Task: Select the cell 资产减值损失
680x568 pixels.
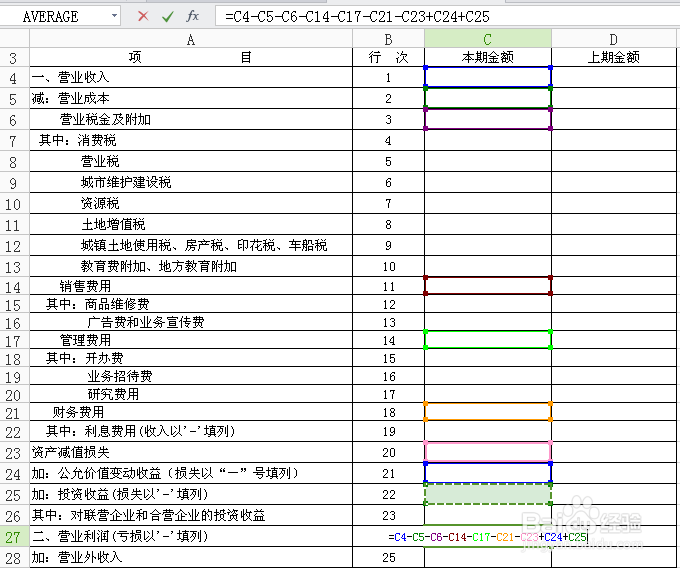Action: pos(191,452)
